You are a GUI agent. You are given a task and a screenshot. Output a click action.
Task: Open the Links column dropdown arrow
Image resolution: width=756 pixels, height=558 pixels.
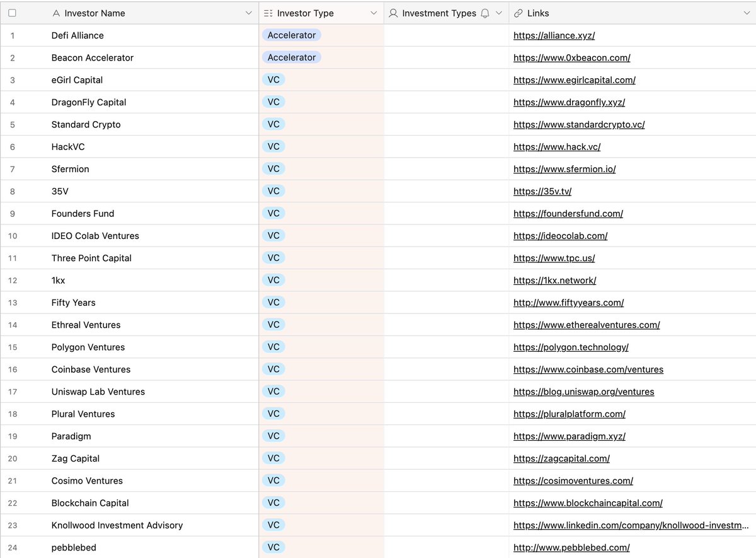pos(747,13)
